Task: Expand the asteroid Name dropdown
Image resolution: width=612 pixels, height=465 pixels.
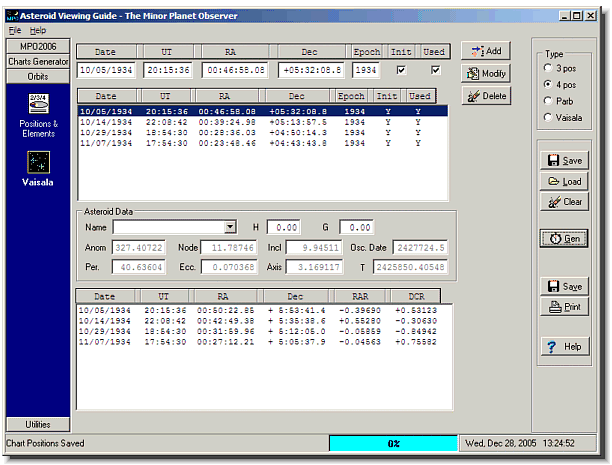Action: click(x=230, y=227)
